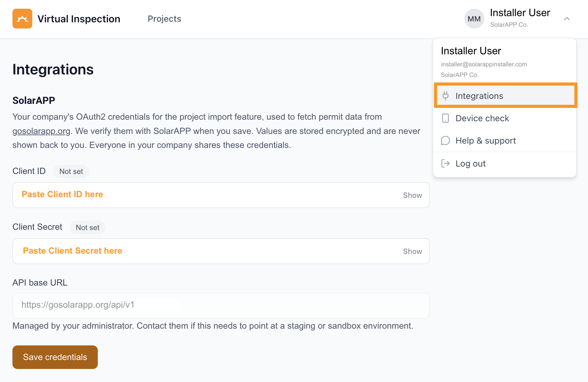Screen dimensions: 588x382
Task: Click the Integrations plug icon
Action: tap(446, 96)
